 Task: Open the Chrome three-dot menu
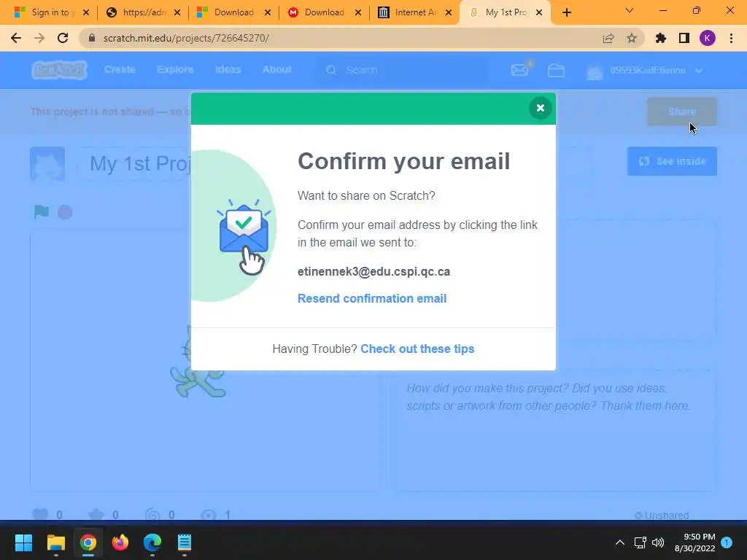click(x=731, y=38)
